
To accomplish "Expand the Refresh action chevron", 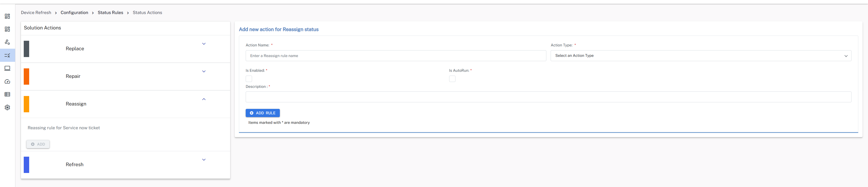I will click(x=204, y=160).
